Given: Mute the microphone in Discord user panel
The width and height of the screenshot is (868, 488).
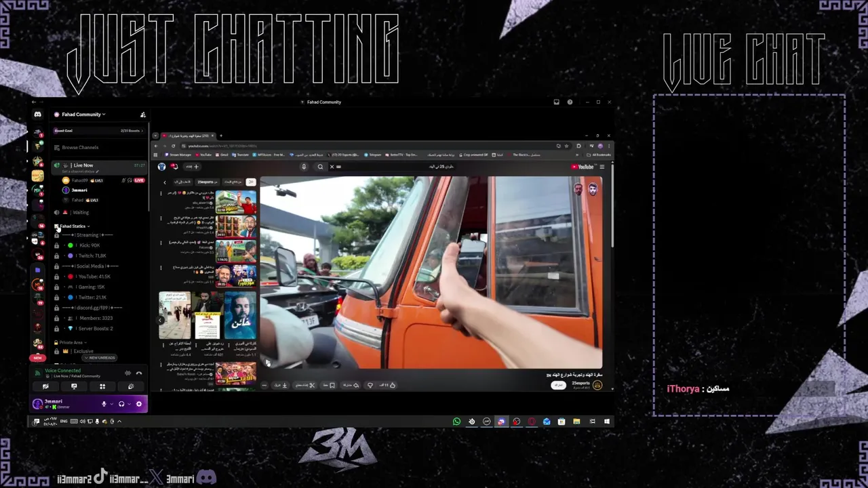Looking at the screenshot, I should [x=104, y=404].
